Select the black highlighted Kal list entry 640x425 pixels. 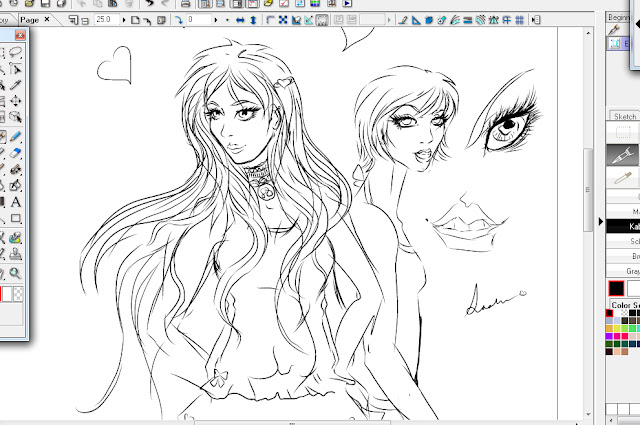(623, 226)
